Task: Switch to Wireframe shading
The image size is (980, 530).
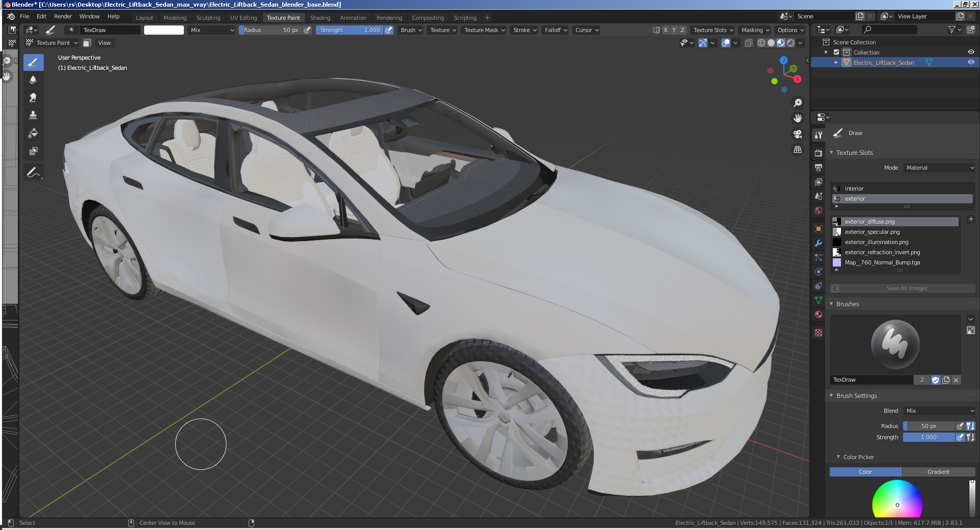Action: [x=761, y=43]
